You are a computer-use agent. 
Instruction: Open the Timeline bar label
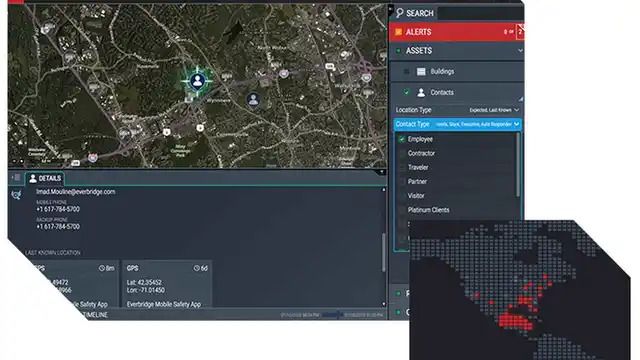[95, 315]
